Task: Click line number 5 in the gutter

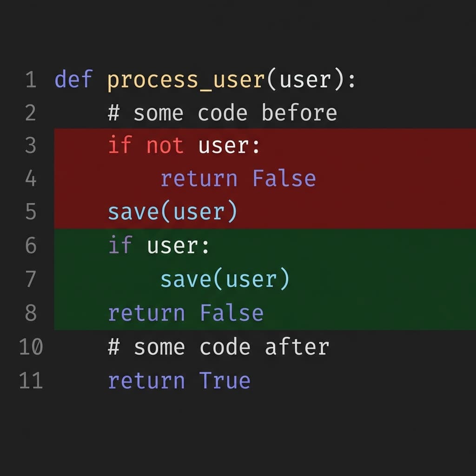Action: pyautogui.click(x=31, y=212)
